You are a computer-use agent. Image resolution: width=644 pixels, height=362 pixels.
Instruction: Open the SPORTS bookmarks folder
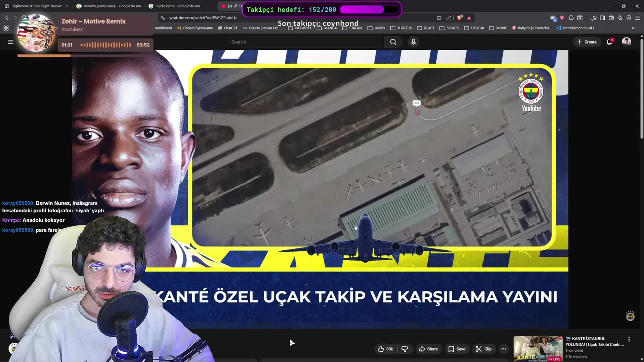[449, 28]
